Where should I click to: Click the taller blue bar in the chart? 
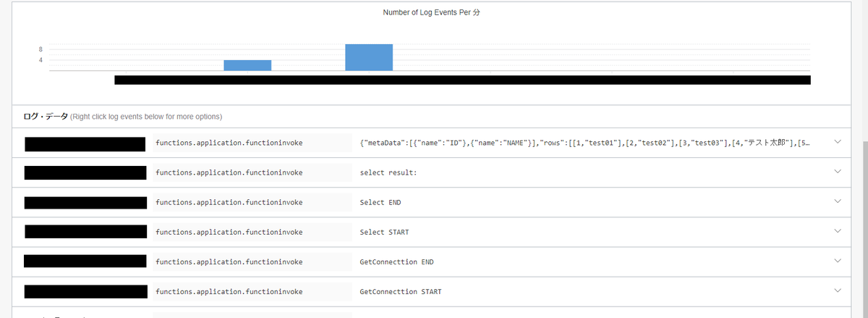click(x=369, y=57)
